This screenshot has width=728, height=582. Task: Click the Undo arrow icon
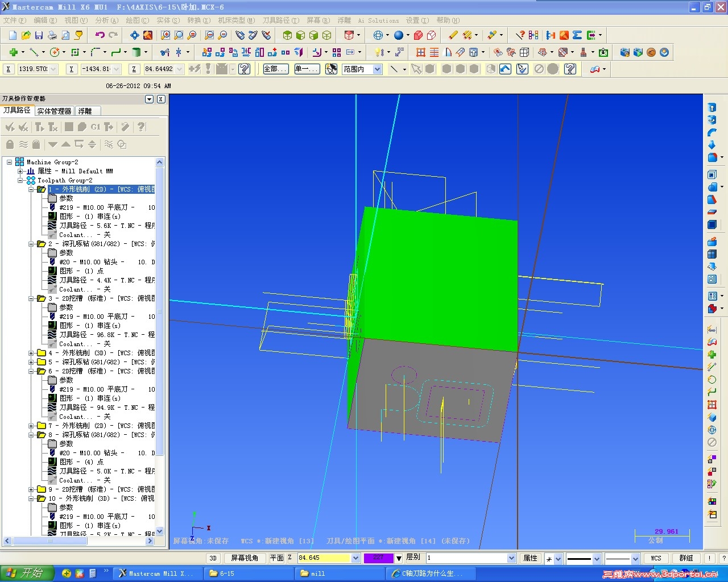(x=100, y=35)
